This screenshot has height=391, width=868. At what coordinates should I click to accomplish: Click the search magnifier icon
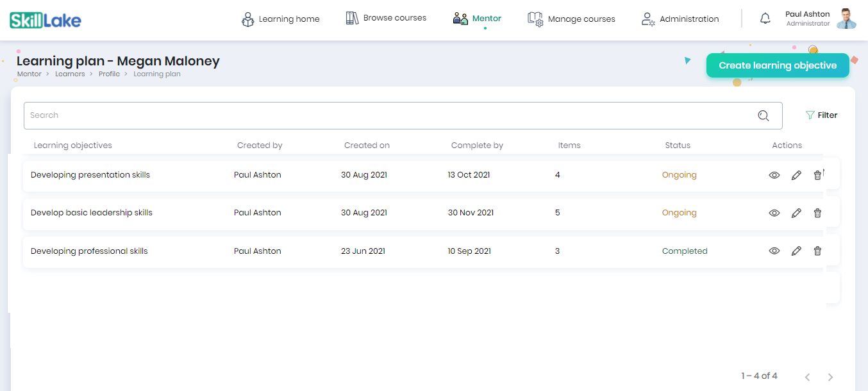763,115
